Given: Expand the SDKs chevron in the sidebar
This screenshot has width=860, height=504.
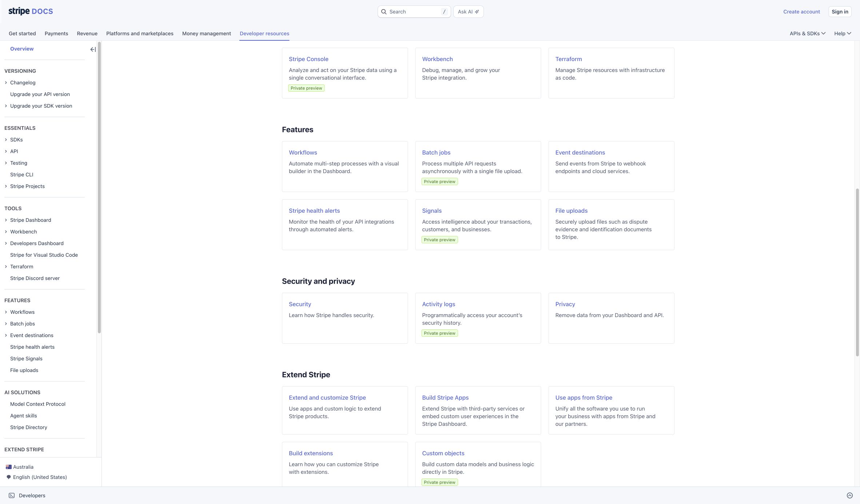Looking at the screenshot, I should coord(6,140).
